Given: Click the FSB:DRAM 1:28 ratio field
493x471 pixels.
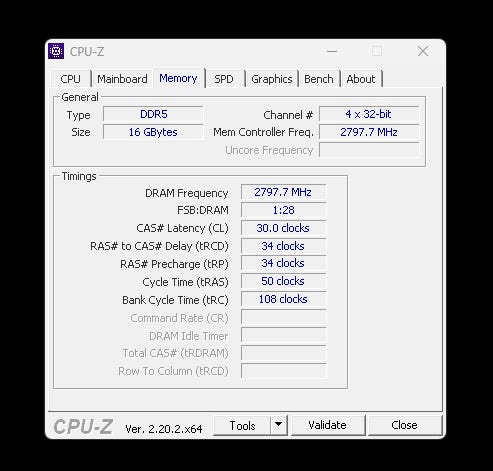Looking at the screenshot, I should click(x=283, y=210).
